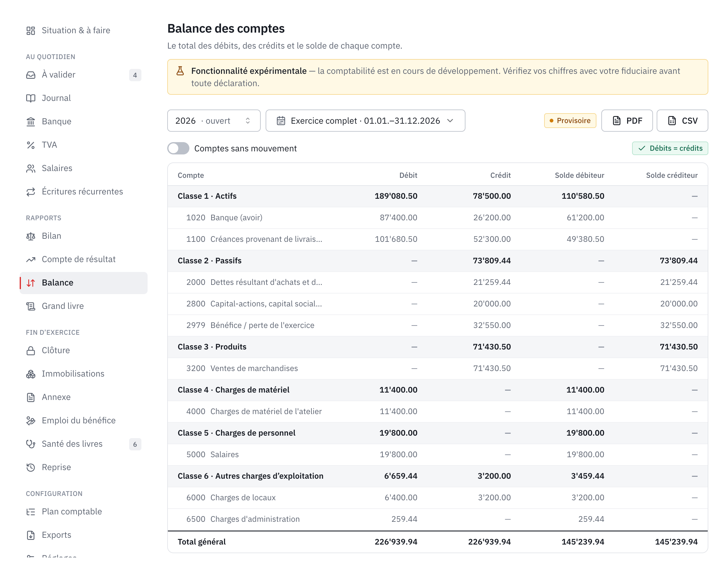Click the Total général label
Screen dimensions: 728x587
coord(202,542)
